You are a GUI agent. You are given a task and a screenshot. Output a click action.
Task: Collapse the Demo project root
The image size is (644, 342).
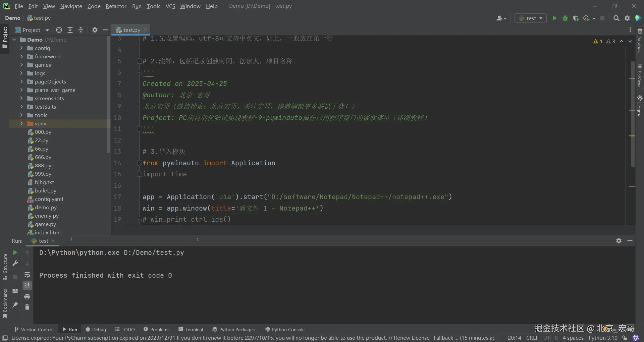[14, 40]
